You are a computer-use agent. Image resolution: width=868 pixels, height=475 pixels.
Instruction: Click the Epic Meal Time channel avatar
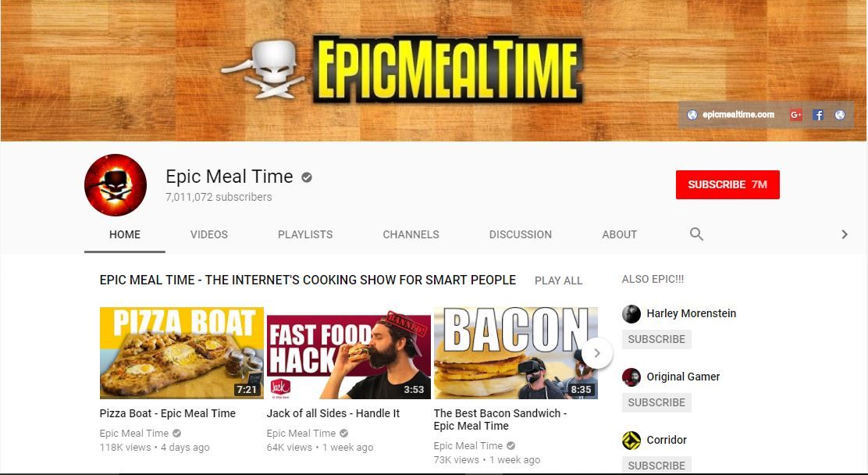pyautogui.click(x=116, y=185)
